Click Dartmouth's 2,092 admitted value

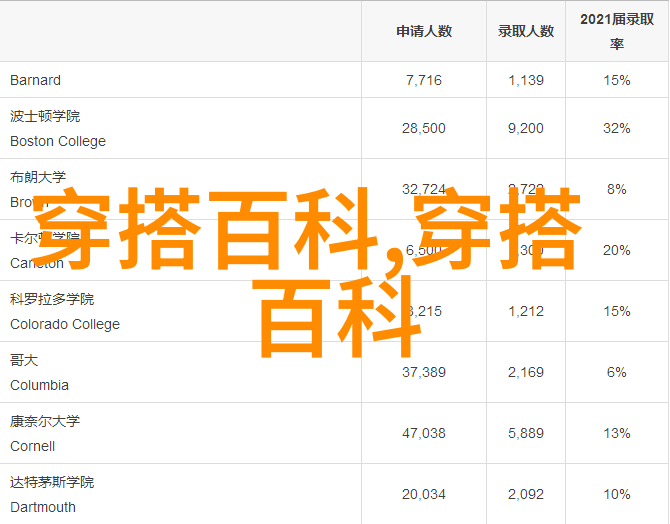(x=525, y=494)
